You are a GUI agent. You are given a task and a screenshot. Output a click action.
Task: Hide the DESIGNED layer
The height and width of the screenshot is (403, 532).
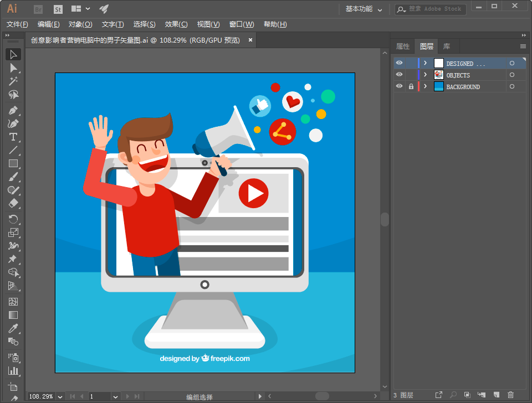click(399, 63)
